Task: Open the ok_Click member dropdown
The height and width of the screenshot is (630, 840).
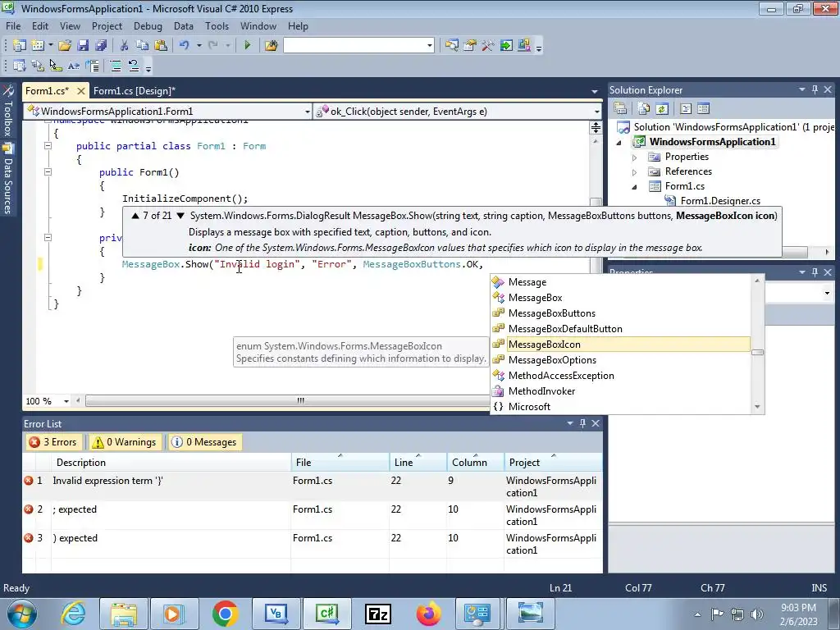Action: (597, 112)
